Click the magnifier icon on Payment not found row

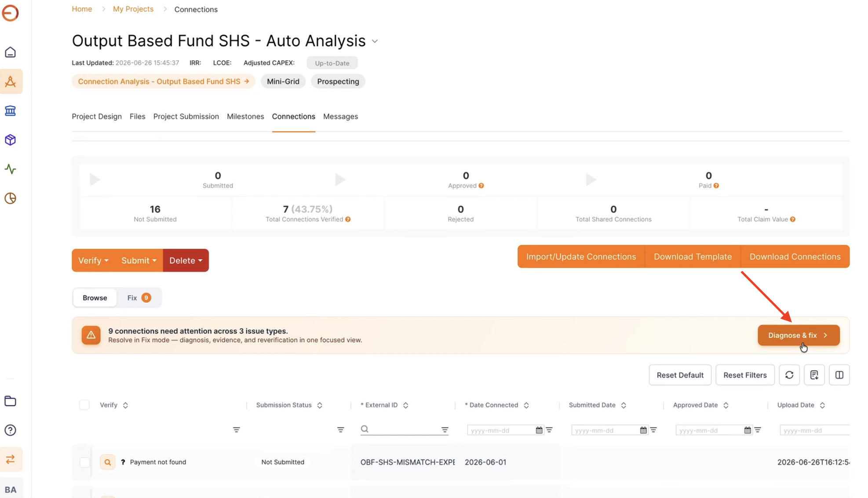[x=108, y=462]
